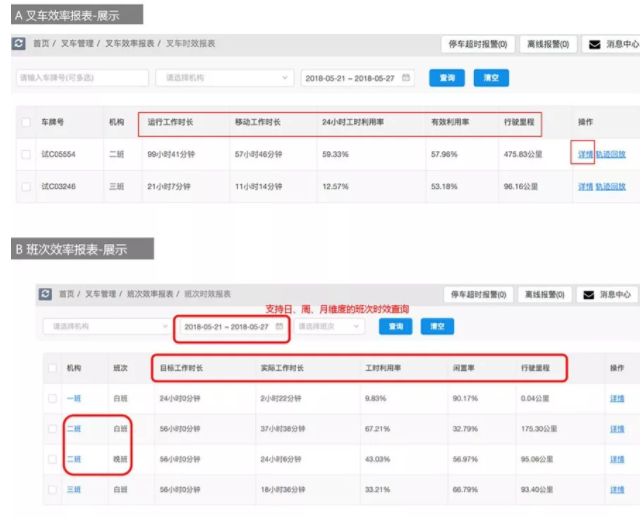Click the refresh icon in shift report header
Image resolution: width=640 pixels, height=524 pixels.
(46, 294)
